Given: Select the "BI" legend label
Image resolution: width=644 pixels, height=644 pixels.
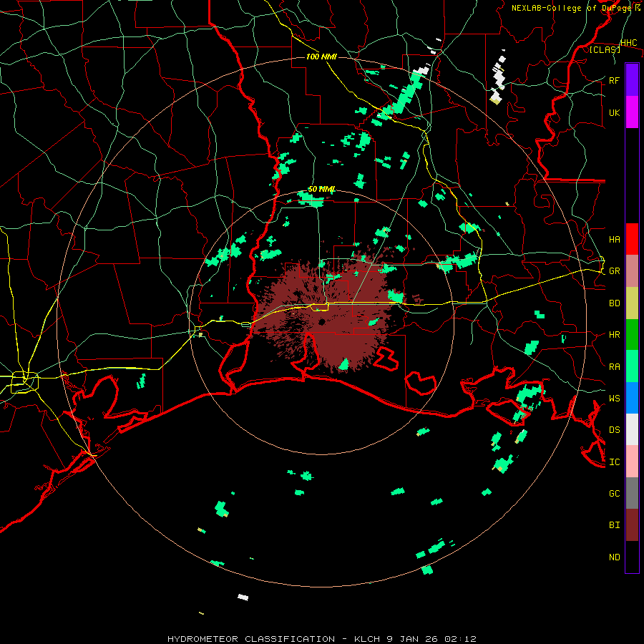Looking at the screenshot, I should (x=614, y=525).
